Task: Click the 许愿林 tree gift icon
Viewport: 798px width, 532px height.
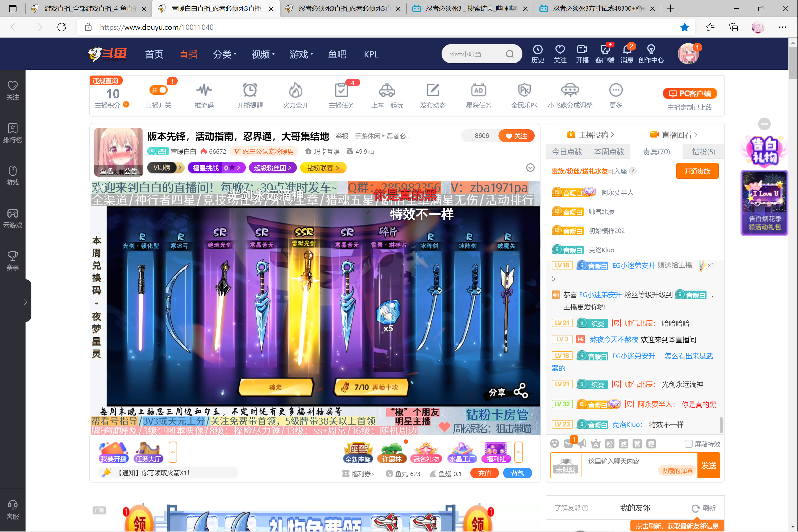Action: coord(392,452)
